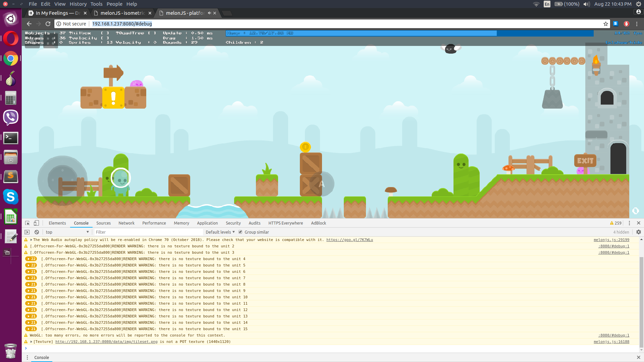Viewport: 644px width, 362px height.
Task: Expand grouped warnings for unit 5
Action: point(31,265)
